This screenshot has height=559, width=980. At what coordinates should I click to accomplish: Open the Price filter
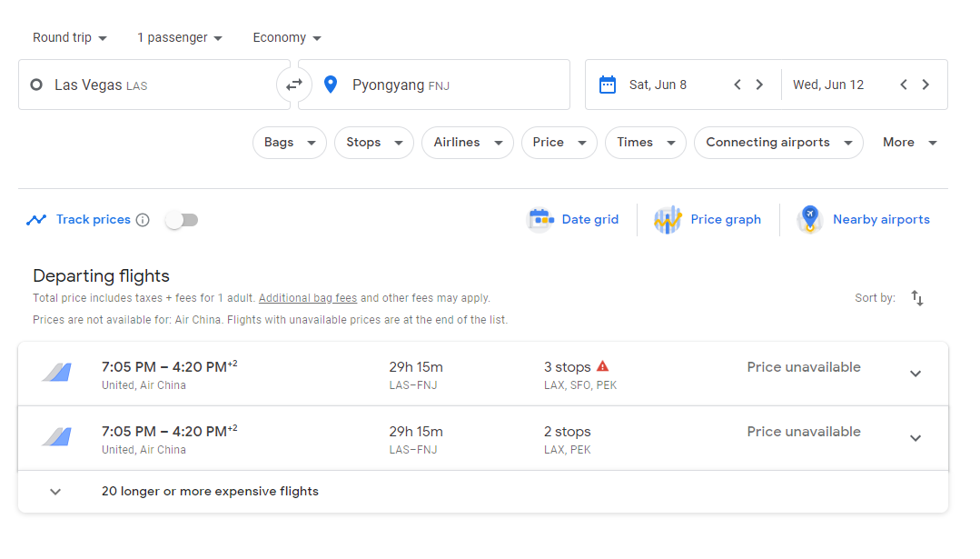pos(559,143)
